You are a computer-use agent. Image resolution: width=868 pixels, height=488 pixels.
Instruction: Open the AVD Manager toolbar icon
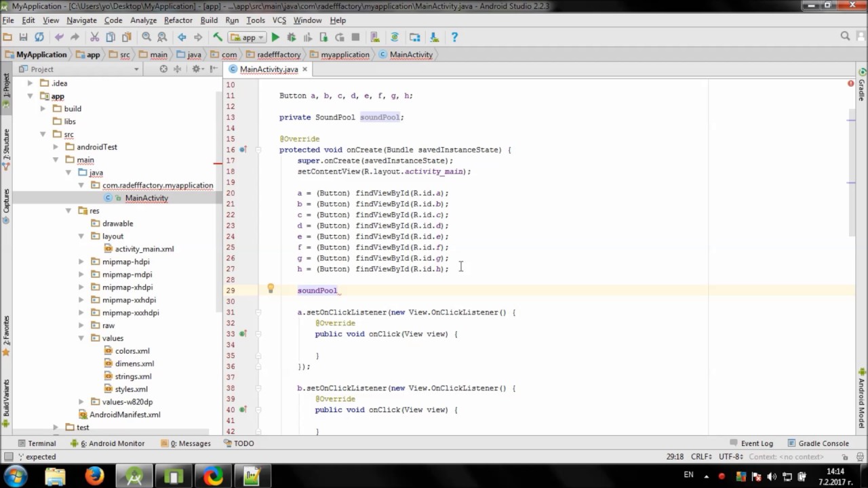pos(375,37)
